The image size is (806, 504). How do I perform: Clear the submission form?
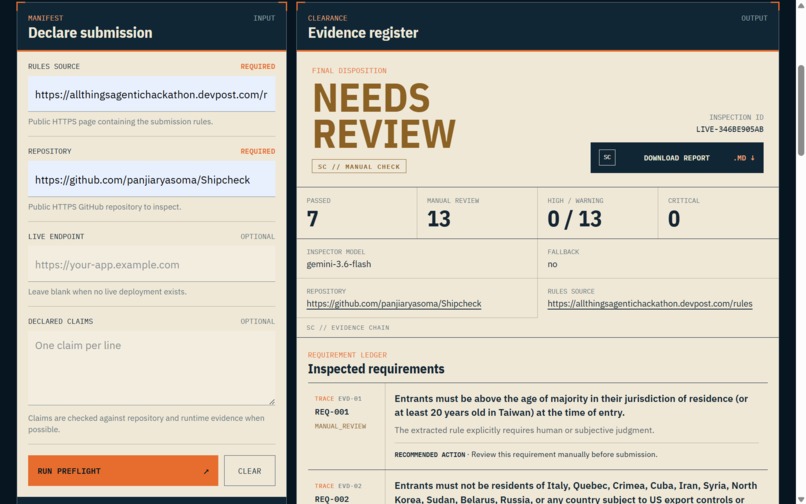(249, 471)
